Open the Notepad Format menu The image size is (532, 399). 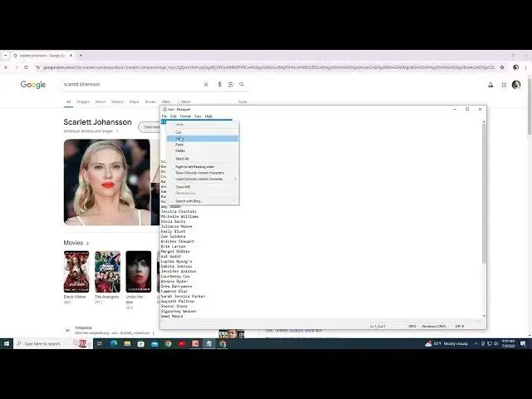tap(185, 116)
